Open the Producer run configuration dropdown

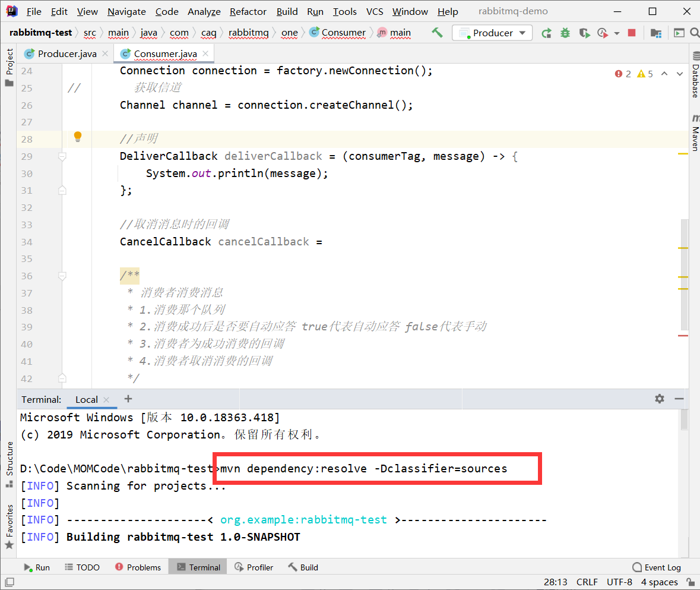(492, 33)
